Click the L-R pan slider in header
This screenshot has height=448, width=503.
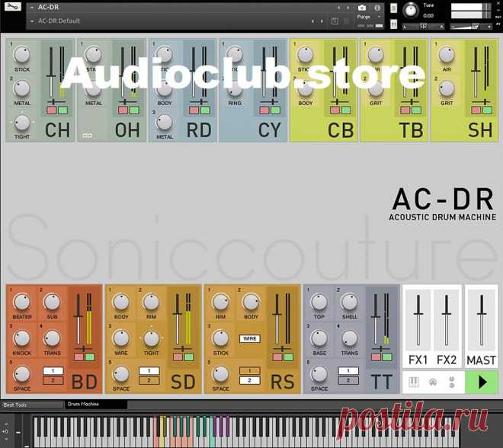coord(424,27)
